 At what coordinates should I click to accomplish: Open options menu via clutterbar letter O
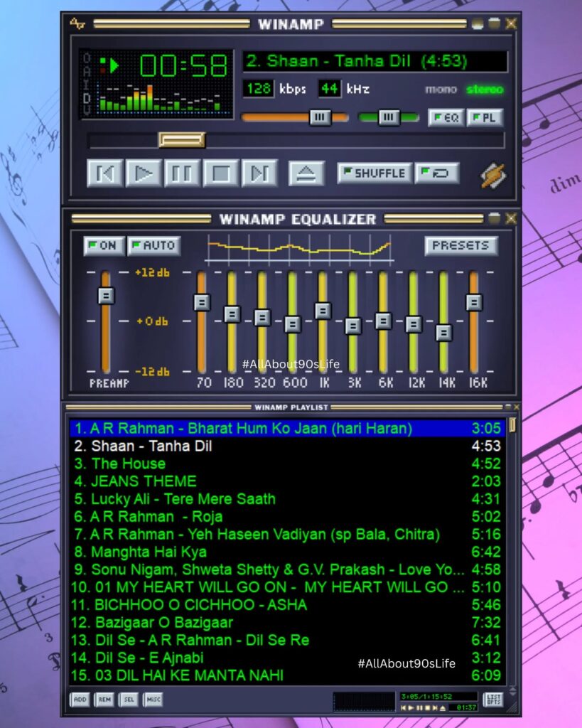coord(87,58)
